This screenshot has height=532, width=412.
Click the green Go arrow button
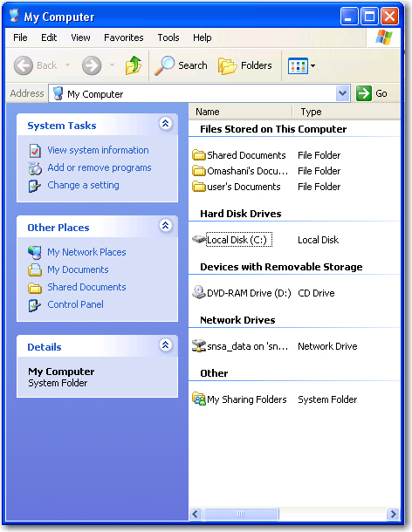[x=364, y=93]
